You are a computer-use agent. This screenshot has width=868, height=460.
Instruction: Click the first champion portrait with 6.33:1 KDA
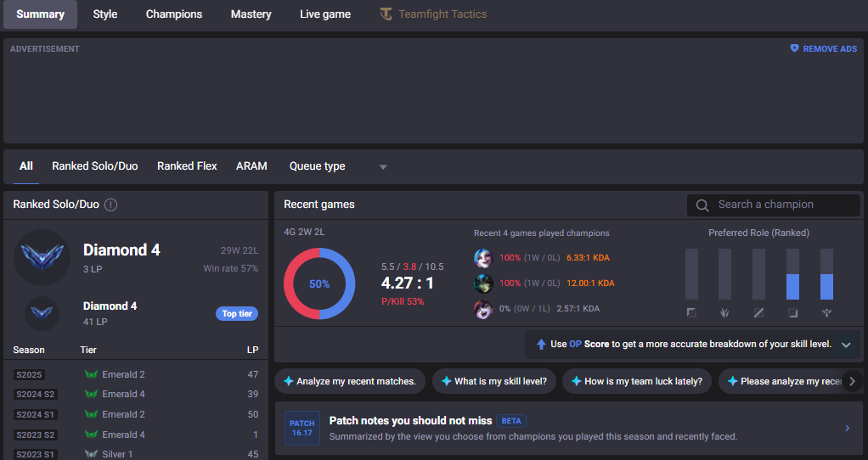tap(483, 258)
